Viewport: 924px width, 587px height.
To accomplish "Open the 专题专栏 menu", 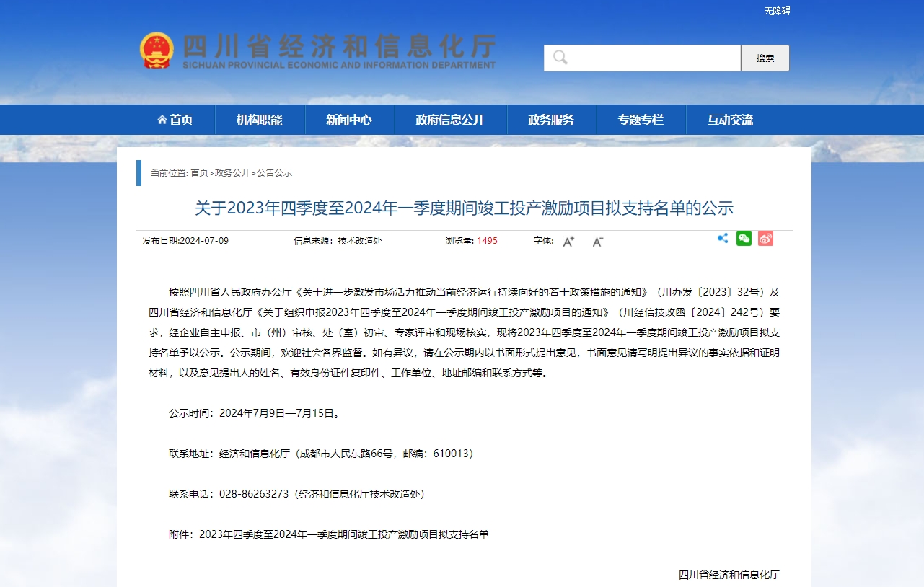I will pos(641,120).
